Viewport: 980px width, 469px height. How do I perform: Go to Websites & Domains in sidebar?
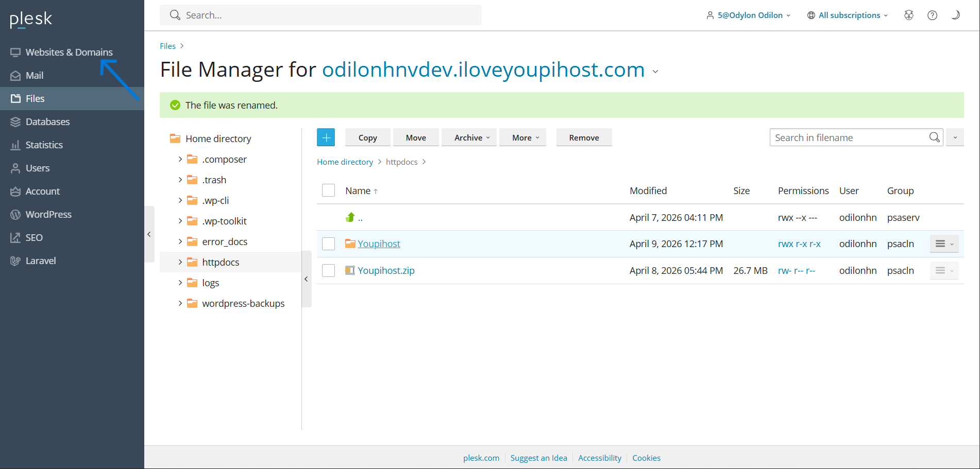tap(69, 52)
